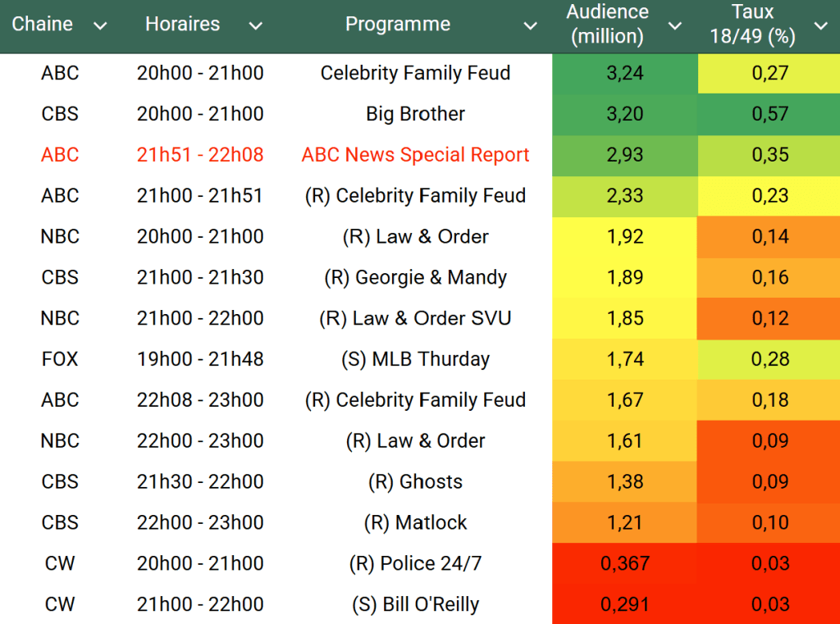The height and width of the screenshot is (624, 840).
Task: Click the Audience (million) column chevron
Action: pyautogui.click(x=675, y=26)
